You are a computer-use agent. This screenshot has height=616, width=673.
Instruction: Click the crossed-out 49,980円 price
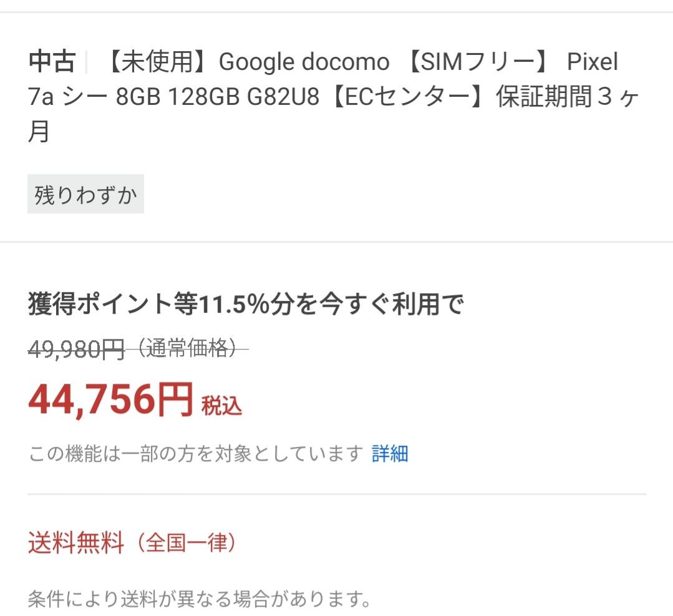pos(77,350)
